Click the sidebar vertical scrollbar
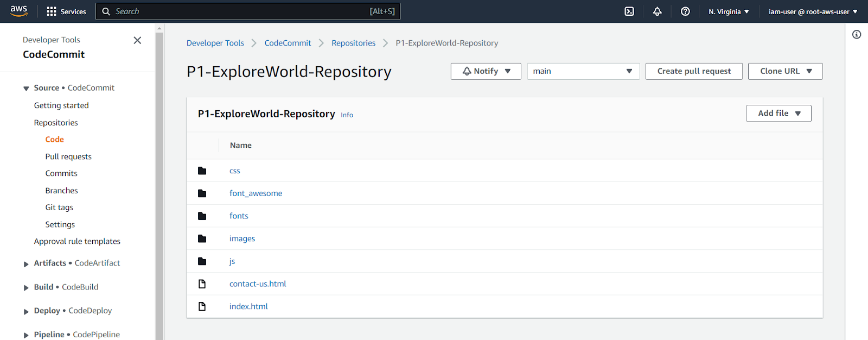 159,185
